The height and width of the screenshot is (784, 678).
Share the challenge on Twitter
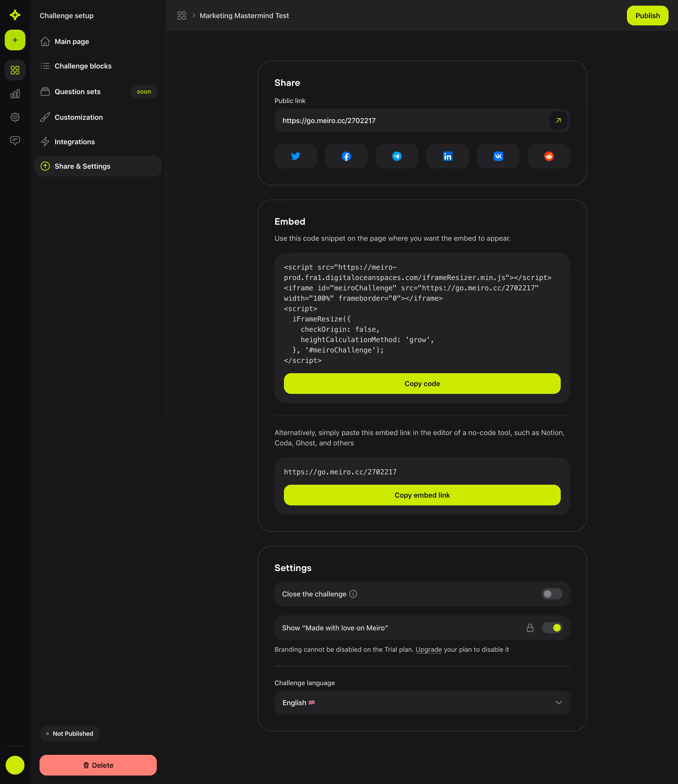296,156
